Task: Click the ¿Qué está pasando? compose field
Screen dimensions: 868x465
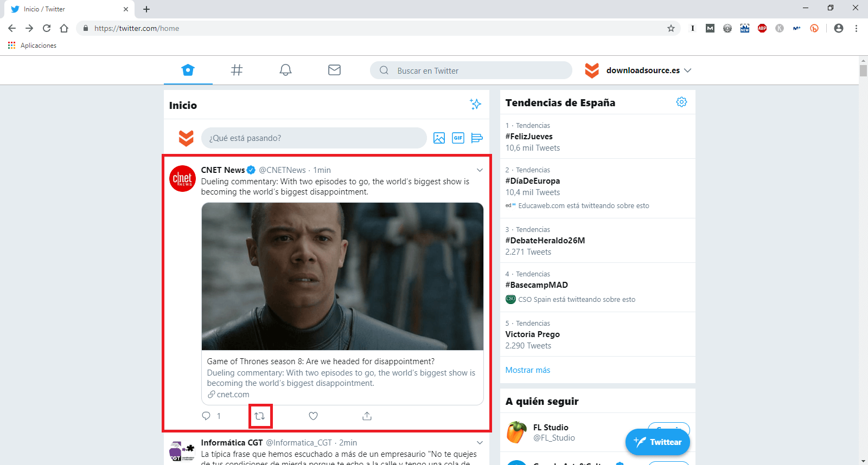Action: (314, 138)
